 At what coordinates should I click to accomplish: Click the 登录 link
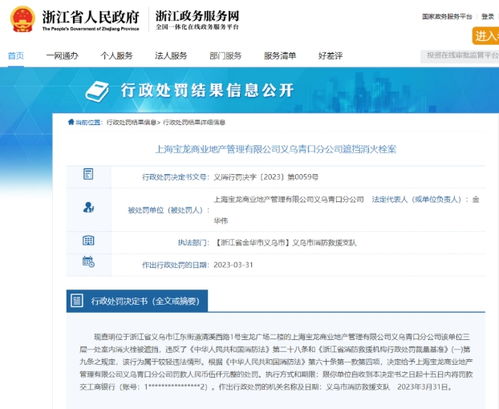tap(488, 16)
